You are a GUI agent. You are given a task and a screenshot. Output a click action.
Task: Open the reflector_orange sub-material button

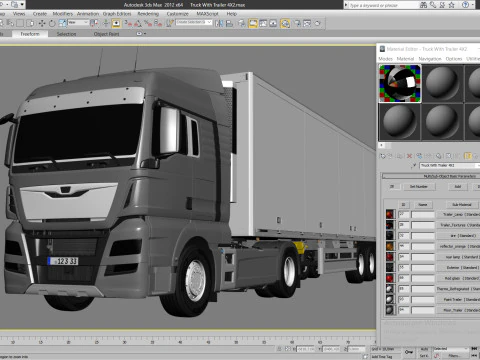pos(458,246)
